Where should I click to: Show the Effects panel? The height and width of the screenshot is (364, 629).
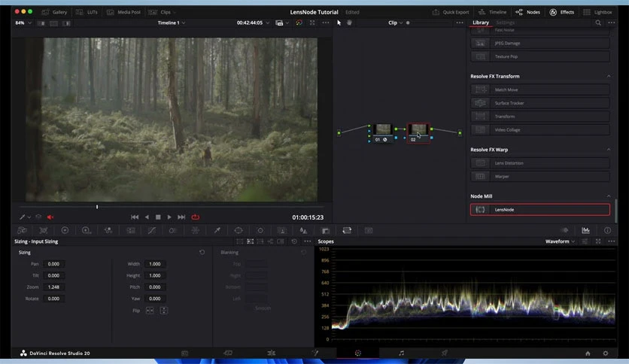[x=561, y=12]
